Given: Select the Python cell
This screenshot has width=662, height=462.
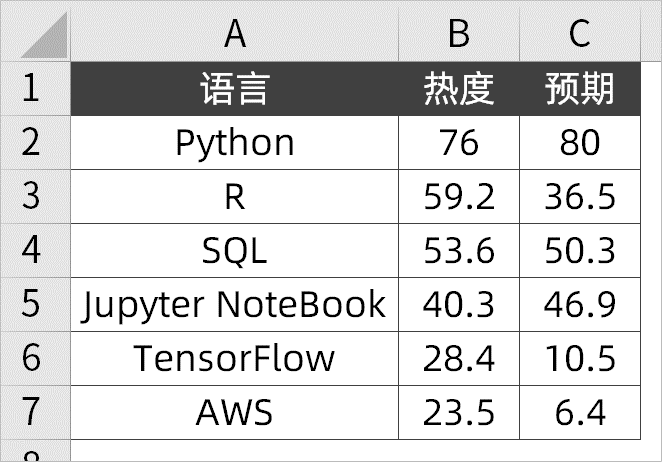Looking at the screenshot, I should point(234,142).
